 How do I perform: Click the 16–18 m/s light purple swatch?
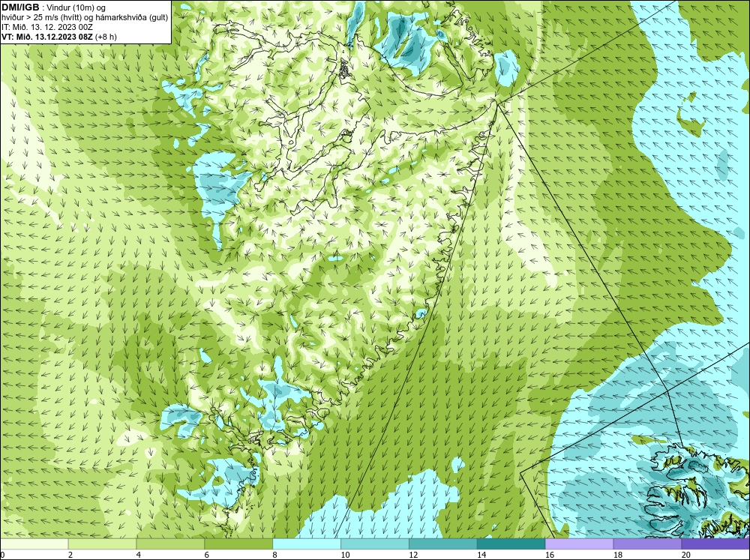[x=579, y=544]
